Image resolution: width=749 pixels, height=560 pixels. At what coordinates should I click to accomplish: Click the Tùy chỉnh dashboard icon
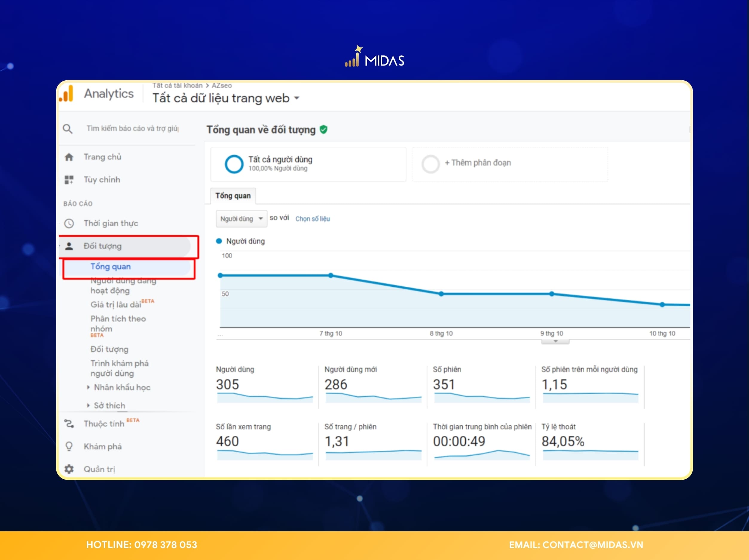coord(69,180)
